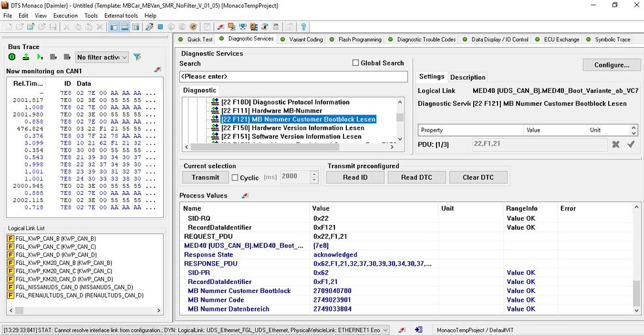Select the third window layout icon
This screenshot has width=644, height=335.
[135, 27]
